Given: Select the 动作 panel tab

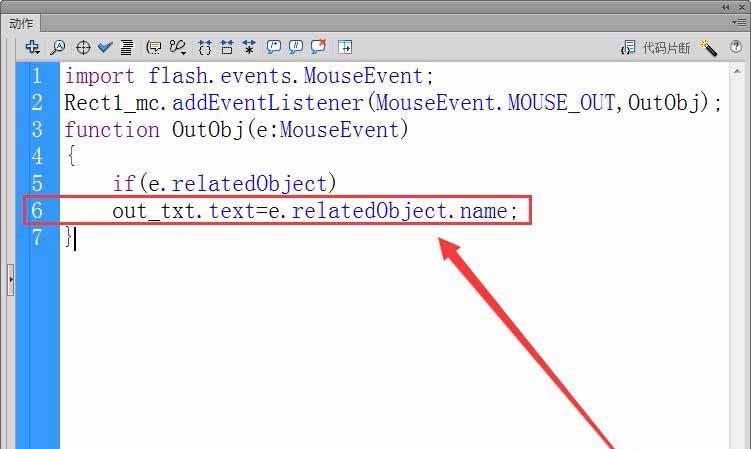Looking at the screenshot, I should [x=21, y=23].
